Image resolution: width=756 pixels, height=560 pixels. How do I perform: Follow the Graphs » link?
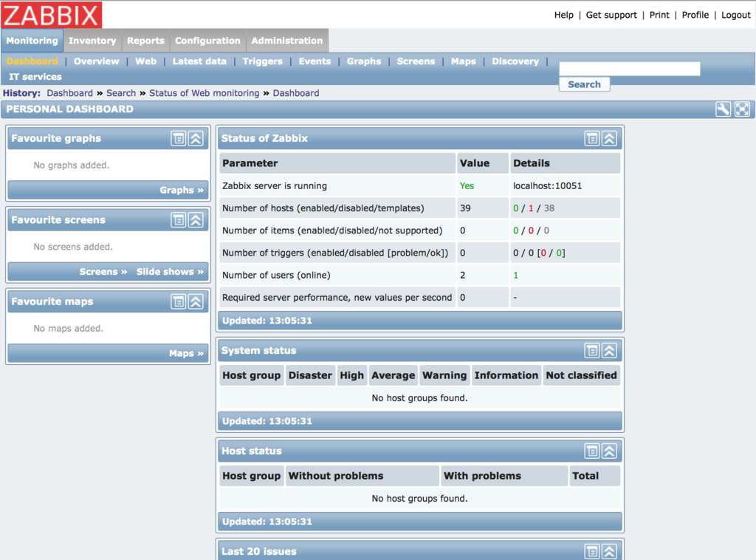[182, 190]
